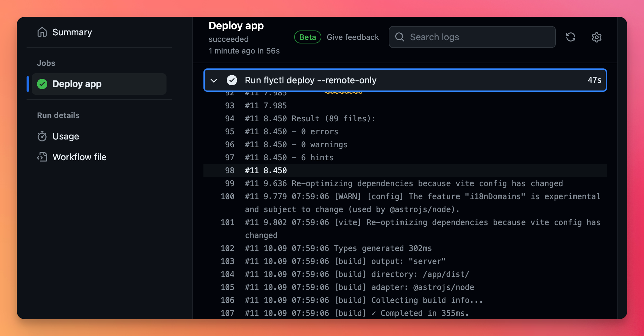The image size is (644, 336).
Task: Click the stopwatch icon next to Usage
Action: (42, 136)
